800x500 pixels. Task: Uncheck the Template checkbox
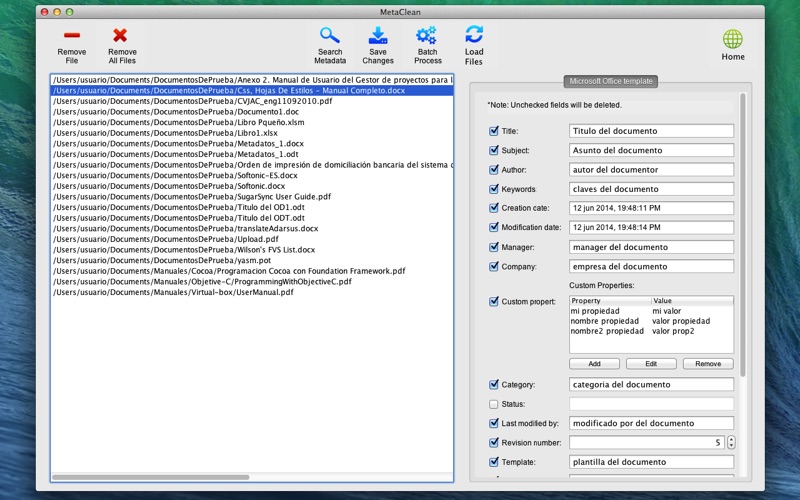click(x=493, y=462)
